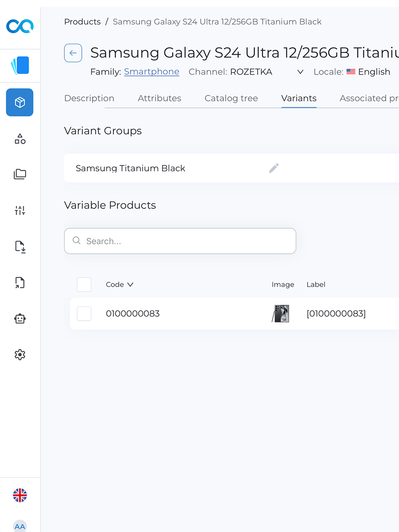
Task: Tick the checkbox for product 0100000083
Action: tap(84, 313)
